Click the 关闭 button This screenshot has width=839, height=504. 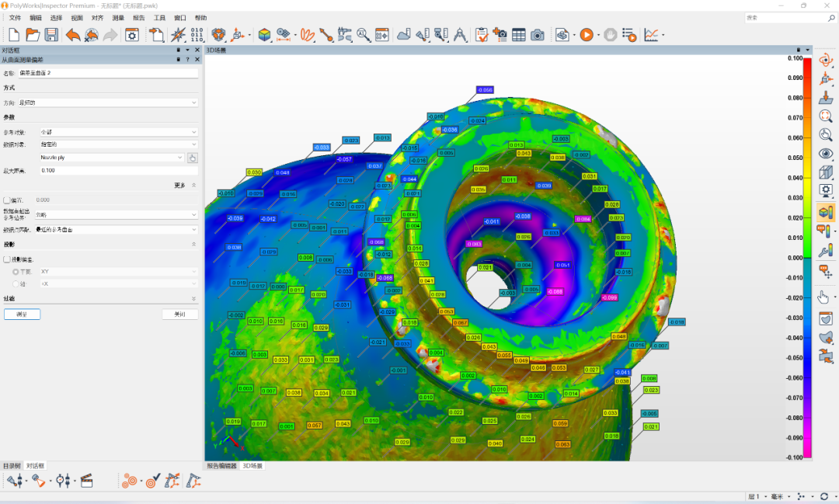(x=179, y=315)
